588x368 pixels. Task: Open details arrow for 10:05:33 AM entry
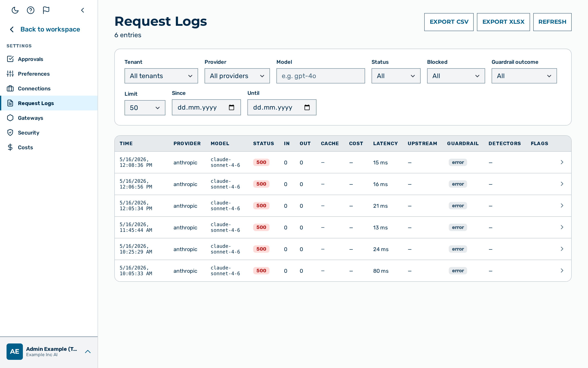[562, 270]
